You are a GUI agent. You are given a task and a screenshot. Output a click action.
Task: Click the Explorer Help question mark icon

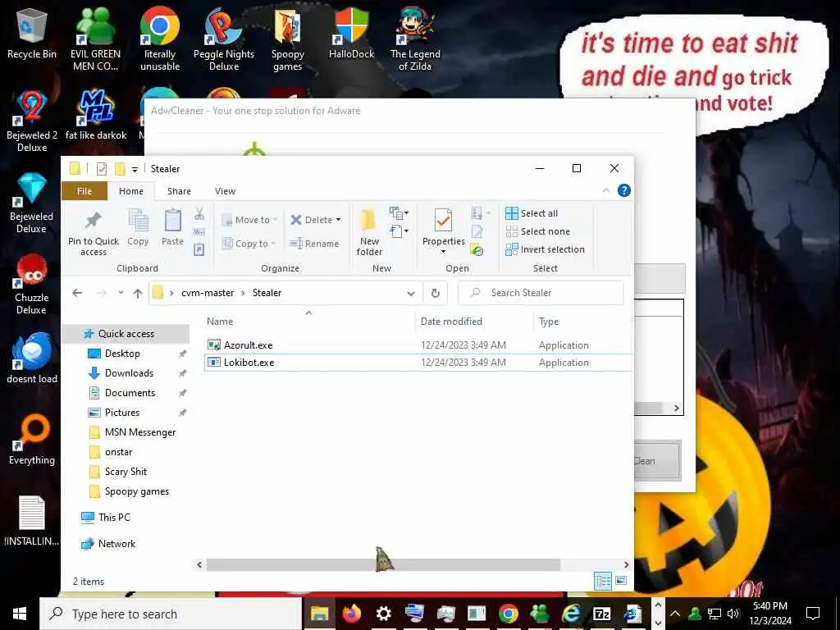point(623,190)
